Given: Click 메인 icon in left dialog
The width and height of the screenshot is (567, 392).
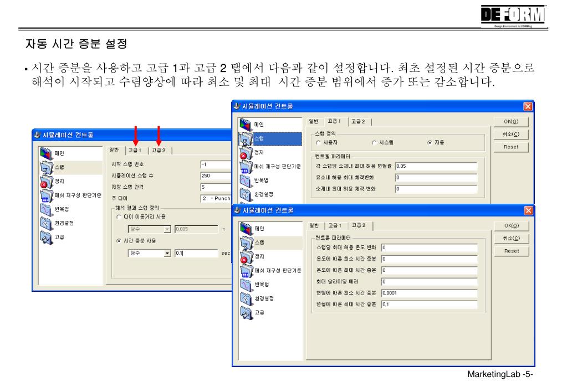Looking at the screenshot, I should point(47,153).
